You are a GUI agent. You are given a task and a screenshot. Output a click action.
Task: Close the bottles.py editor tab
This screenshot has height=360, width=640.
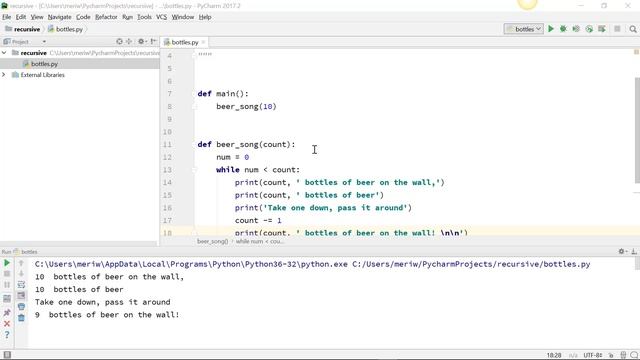click(203, 42)
